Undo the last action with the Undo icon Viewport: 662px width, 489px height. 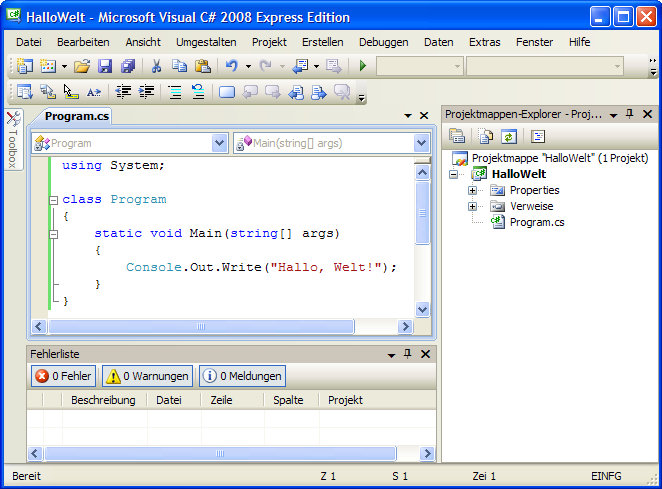pyautogui.click(x=232, y=66)
